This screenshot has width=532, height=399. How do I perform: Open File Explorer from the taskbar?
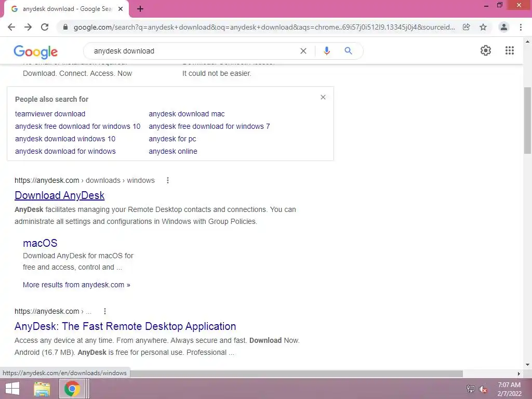click(x=42, y=389)
